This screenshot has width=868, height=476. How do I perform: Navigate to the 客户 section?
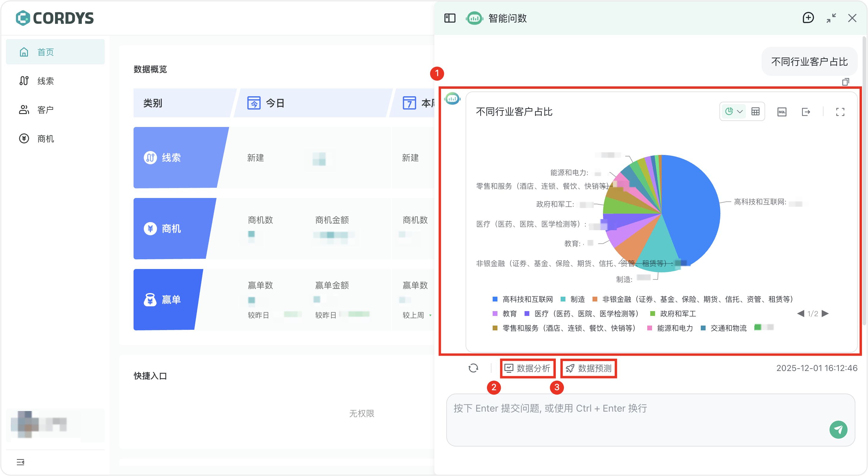click(x=45, y=110)
